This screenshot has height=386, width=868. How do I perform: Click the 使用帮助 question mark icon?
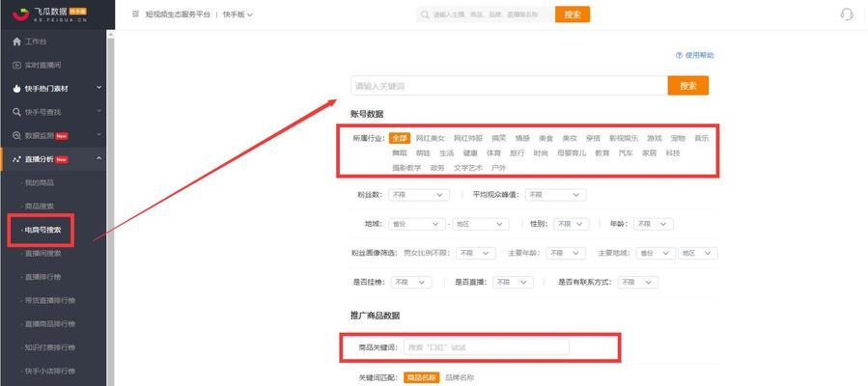click(679, 55)
